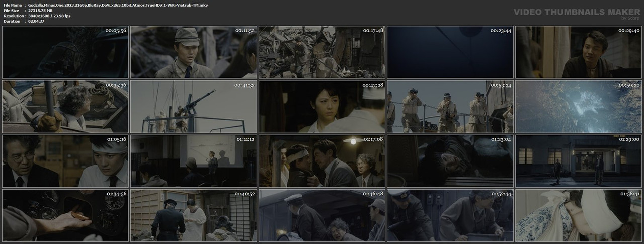644x244 pixels.
Task: Open the frame timestamped 00:35:36
Action: click(65, 107)
